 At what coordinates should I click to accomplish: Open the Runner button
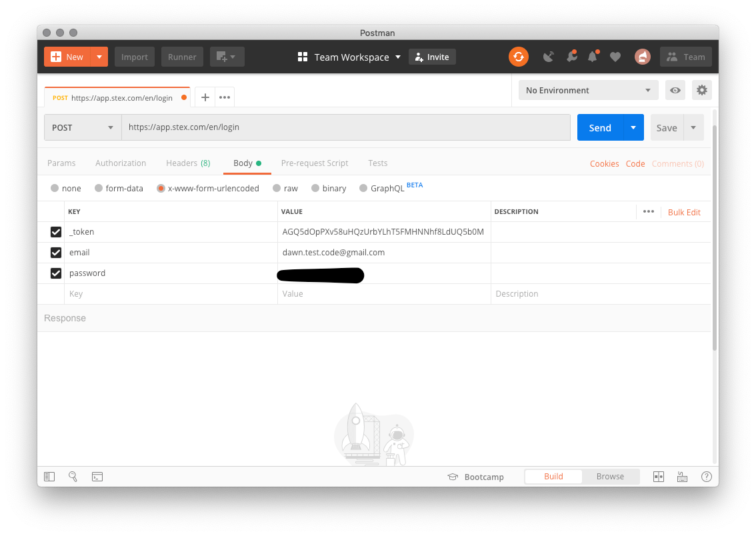182,57
